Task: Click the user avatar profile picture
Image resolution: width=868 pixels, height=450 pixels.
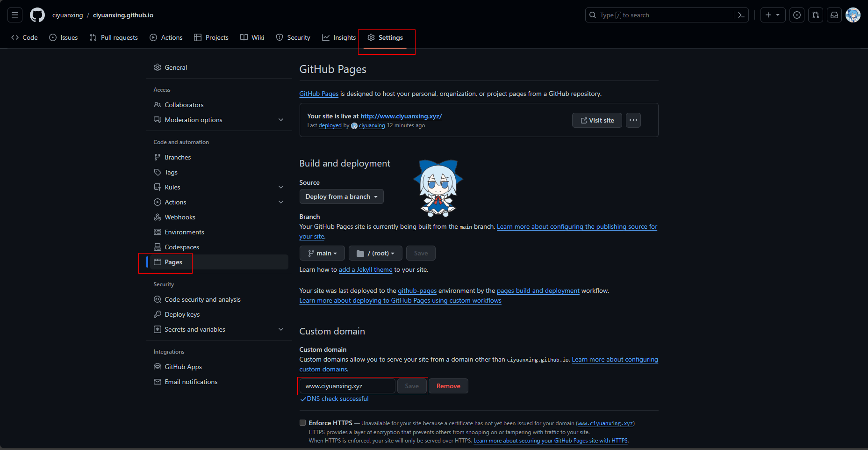Action: pos(853,15)
